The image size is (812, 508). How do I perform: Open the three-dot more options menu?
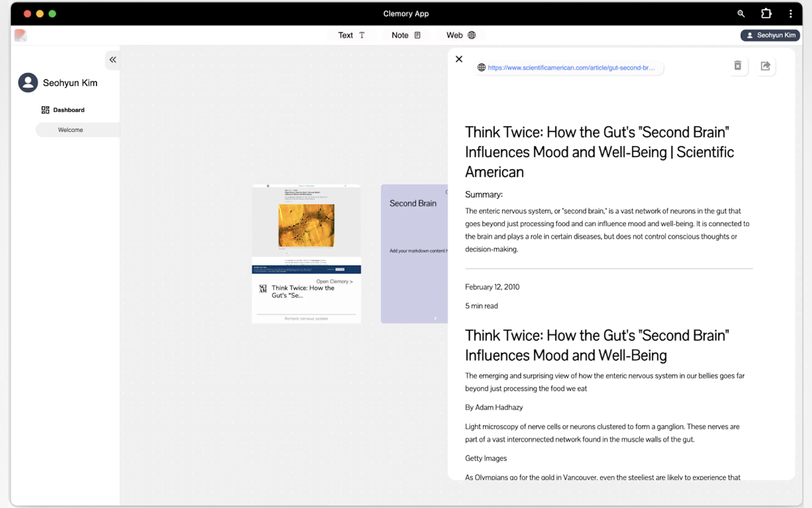click(791, 14)
